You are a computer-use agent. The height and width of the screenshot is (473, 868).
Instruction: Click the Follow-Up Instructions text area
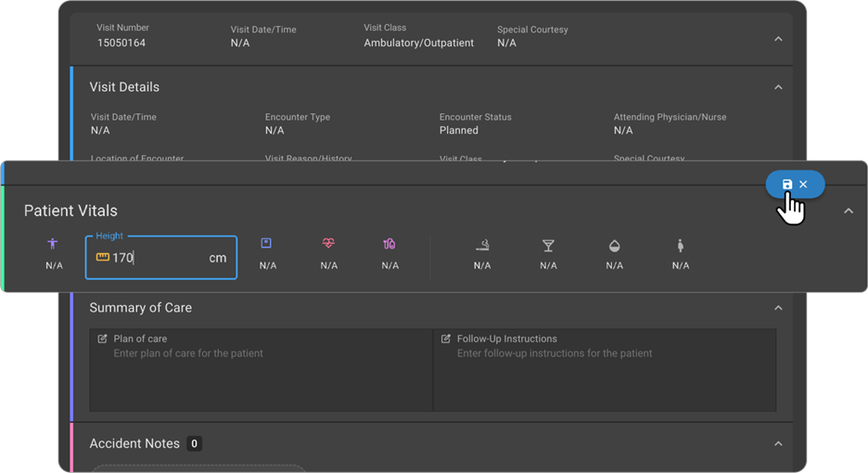point(605,376)
